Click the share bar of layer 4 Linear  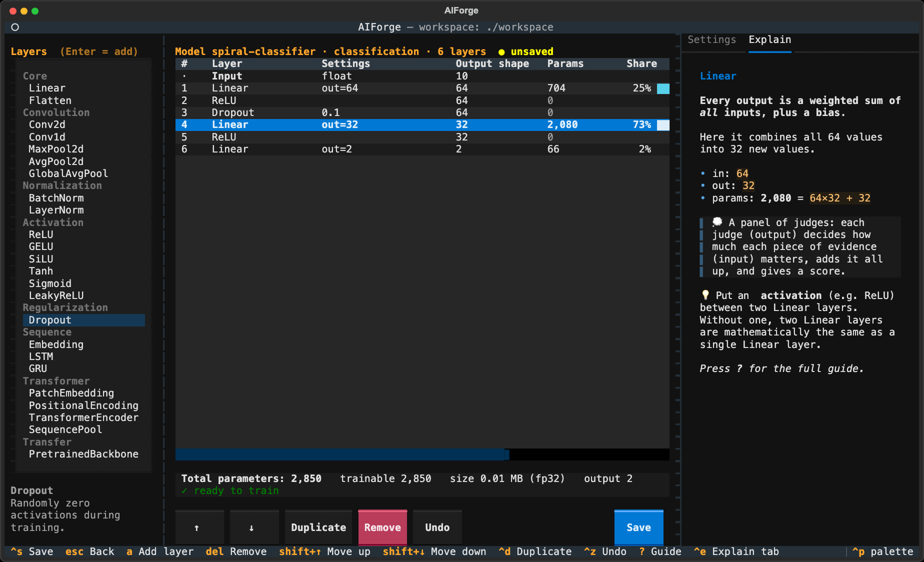[x=663, y=125]
